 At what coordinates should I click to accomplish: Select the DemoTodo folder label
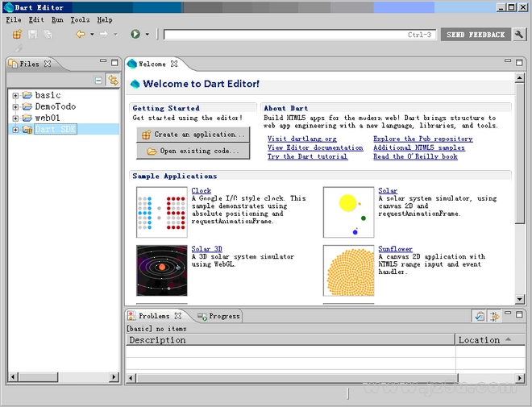pyautogui.click(x=56, y=107)
